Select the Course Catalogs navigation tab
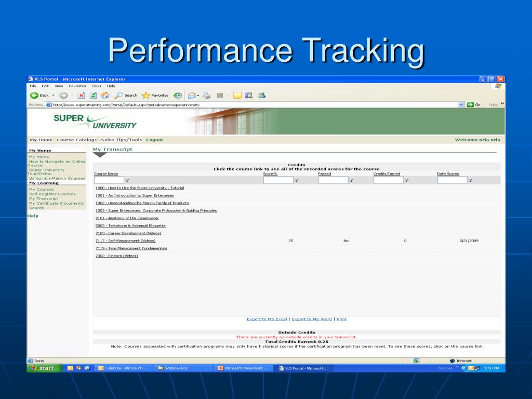The height and width of the screenshot is (399, 532). point(77,140)
